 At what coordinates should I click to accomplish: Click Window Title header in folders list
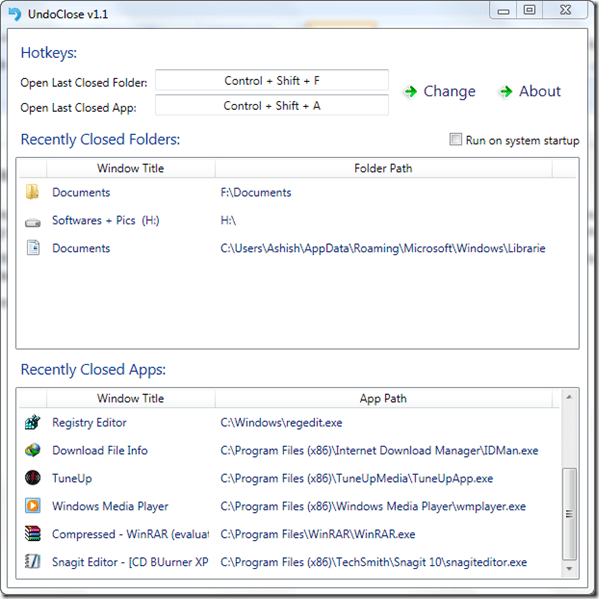tap(130, 168)
